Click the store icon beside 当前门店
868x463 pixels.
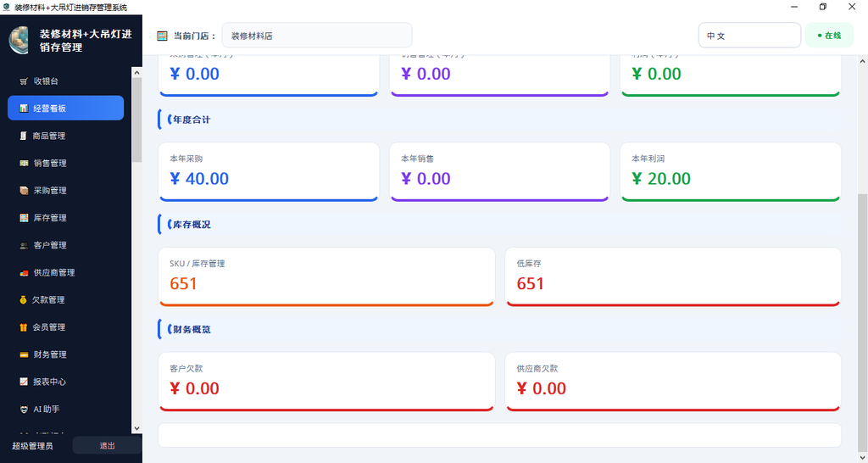(162, 36)
